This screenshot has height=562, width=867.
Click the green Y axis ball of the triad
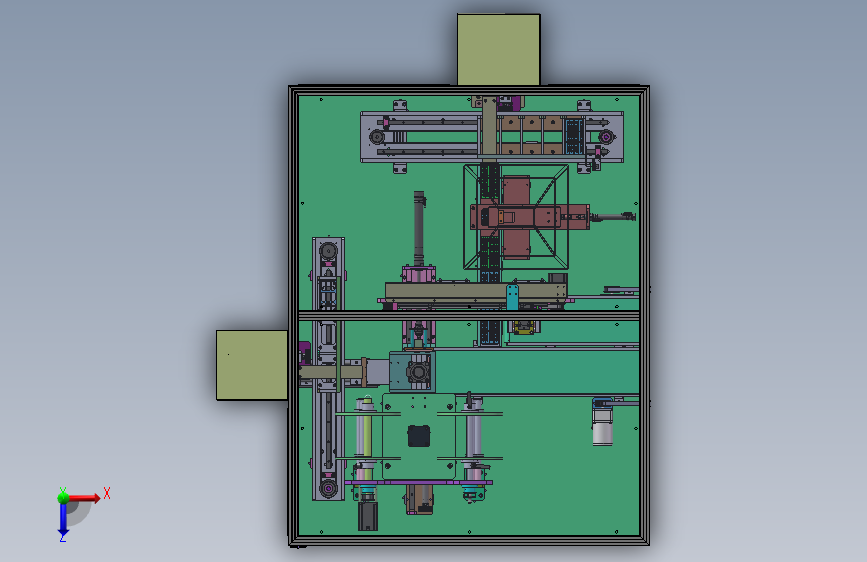tap(63, 497)
